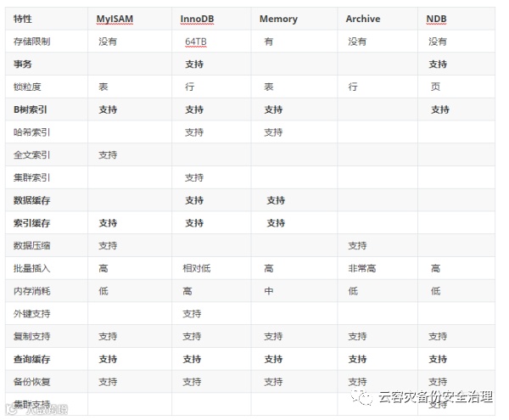Screen dimensions: 509x420
Task: Select 没有 in Archive's 存储限制 cell
Action: (x=357, y=42)
